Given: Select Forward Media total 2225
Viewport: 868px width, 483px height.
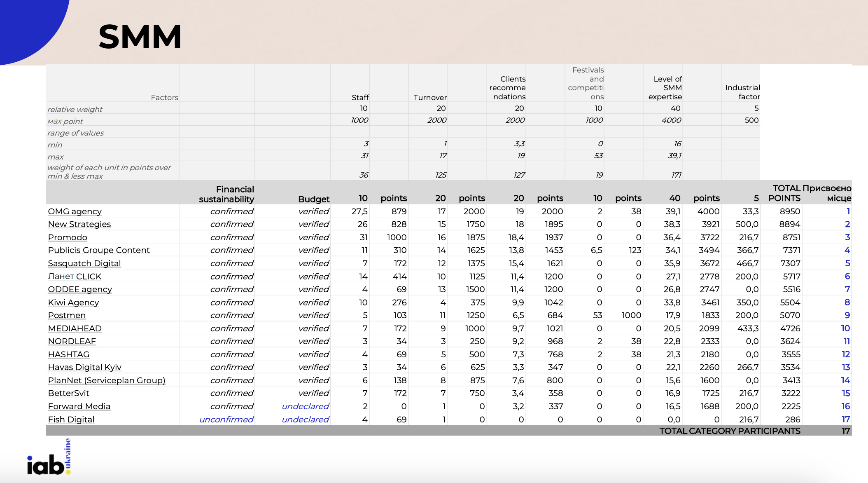Looking at the screenshot, I should point(791,406).
